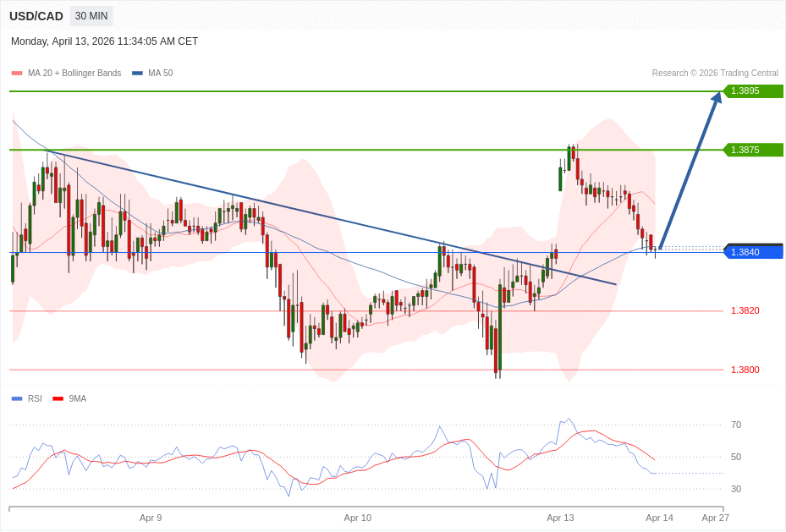Viewport: 786px width, 532px height.
Task: Toggle the red 9MA legend entry
Action: [x=69, y=399]
